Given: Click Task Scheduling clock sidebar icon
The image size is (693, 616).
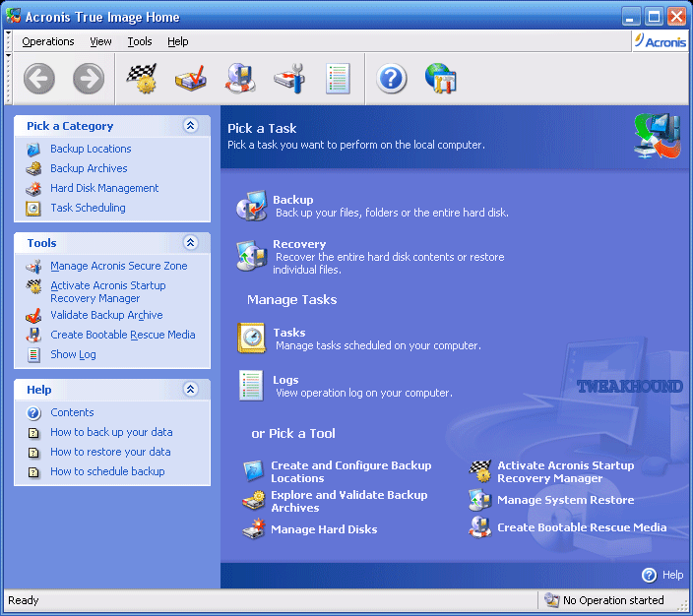Looking at the screenshot, I should coord(33,209).
